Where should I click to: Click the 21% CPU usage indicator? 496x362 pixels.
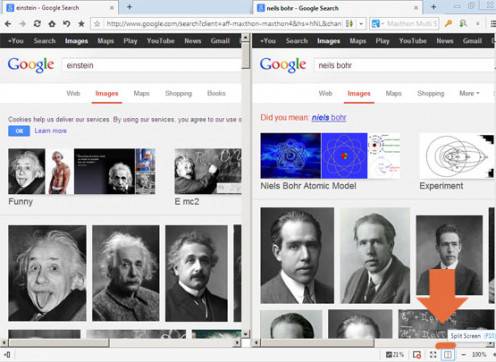[x=395, y=354]
